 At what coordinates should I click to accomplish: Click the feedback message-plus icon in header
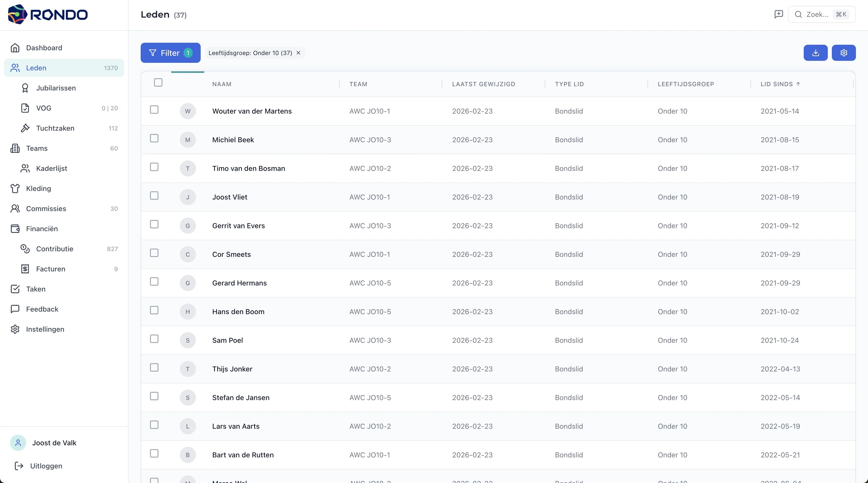(778, 14)
